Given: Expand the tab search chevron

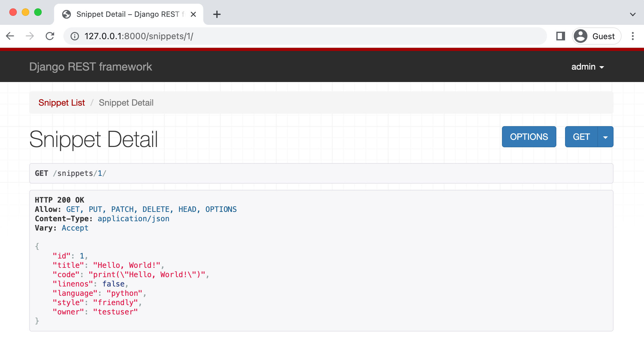Looking at the screenshot, I should coord(632,14).
